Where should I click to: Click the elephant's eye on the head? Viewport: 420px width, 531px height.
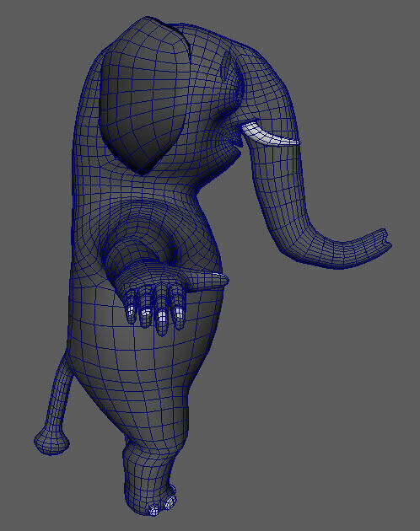(225, 66)
